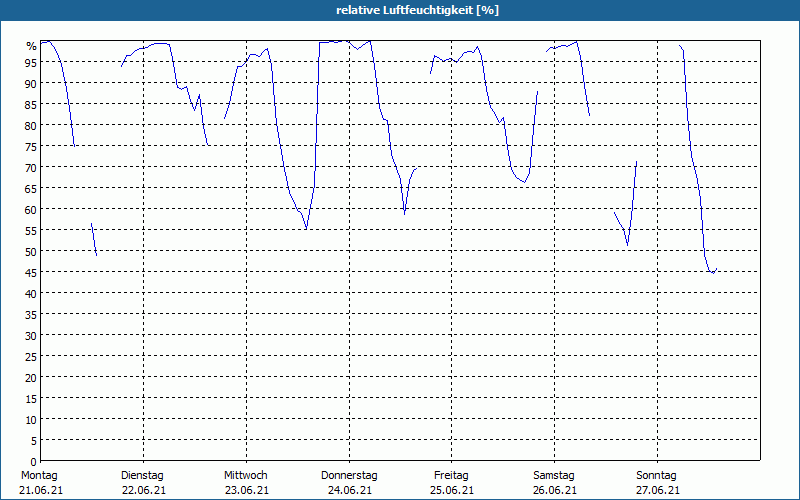This screenshot has height=500, width=800.
Task: Click the "Donnerstag" day label
Action: [349, 476]
